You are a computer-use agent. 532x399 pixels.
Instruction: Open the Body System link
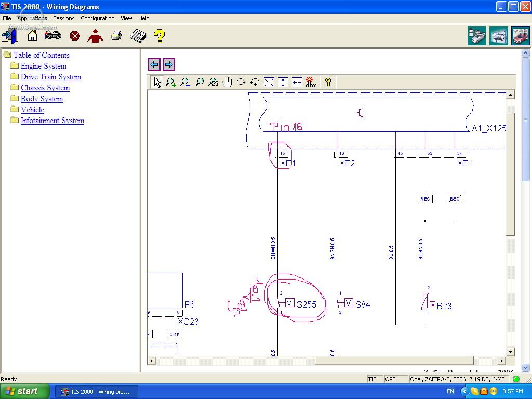click(42, 98)
